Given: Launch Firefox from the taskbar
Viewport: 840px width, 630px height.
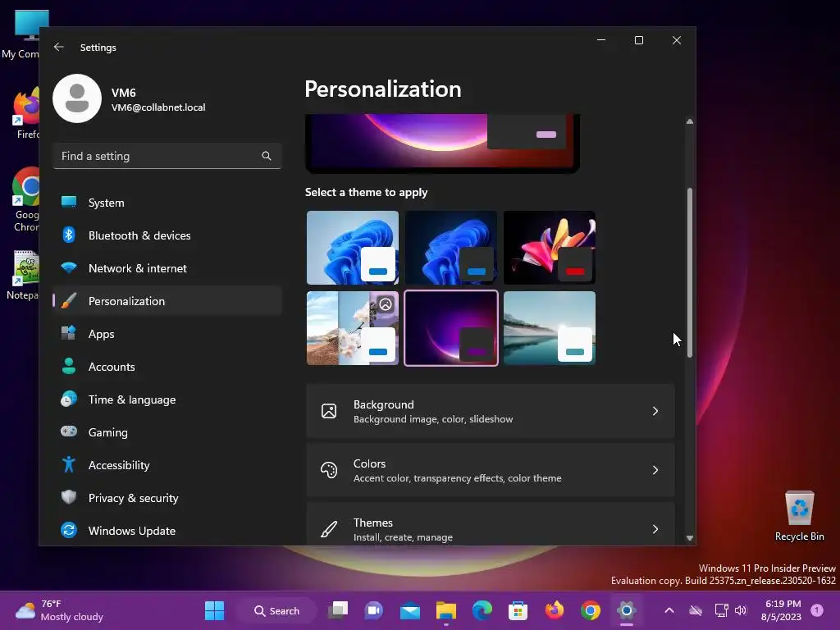Looking at the screenshot, I should [555, 610].
